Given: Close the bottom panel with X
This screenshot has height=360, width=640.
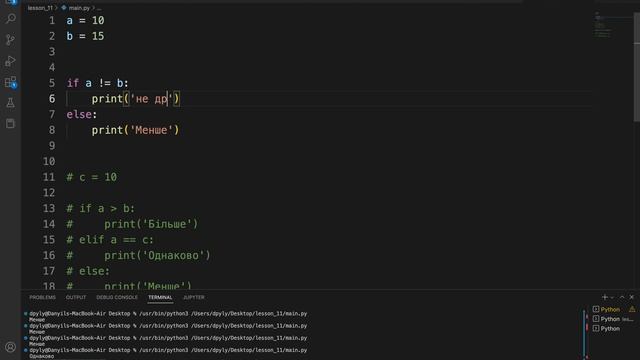Looking at the screenshot, I should pyautogui.click(x=631, y=297).
